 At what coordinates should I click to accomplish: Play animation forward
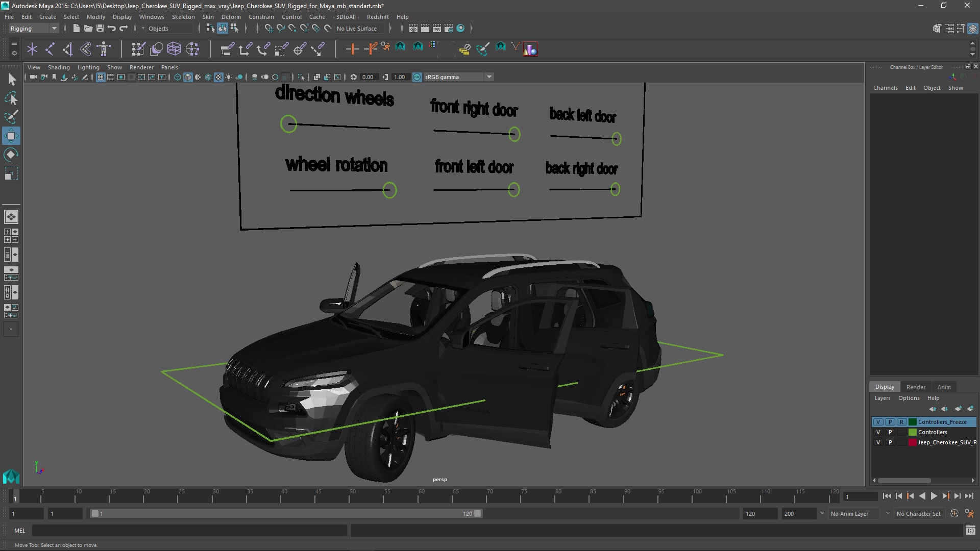[934, 496]
